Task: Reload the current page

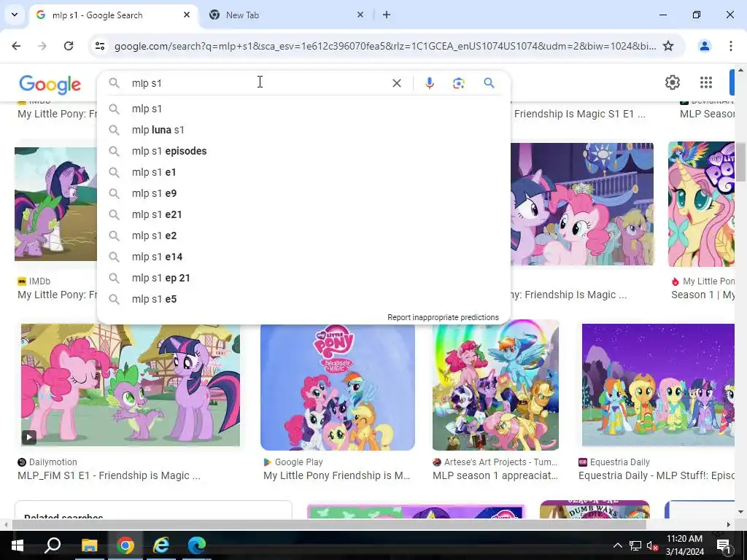Action: tap(69, 46)
